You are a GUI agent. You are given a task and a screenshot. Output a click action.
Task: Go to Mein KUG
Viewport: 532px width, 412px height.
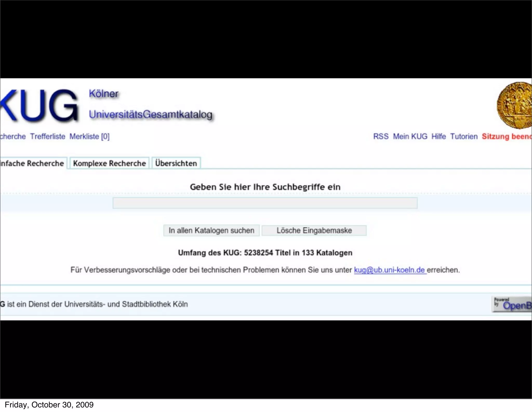[410, 136]
